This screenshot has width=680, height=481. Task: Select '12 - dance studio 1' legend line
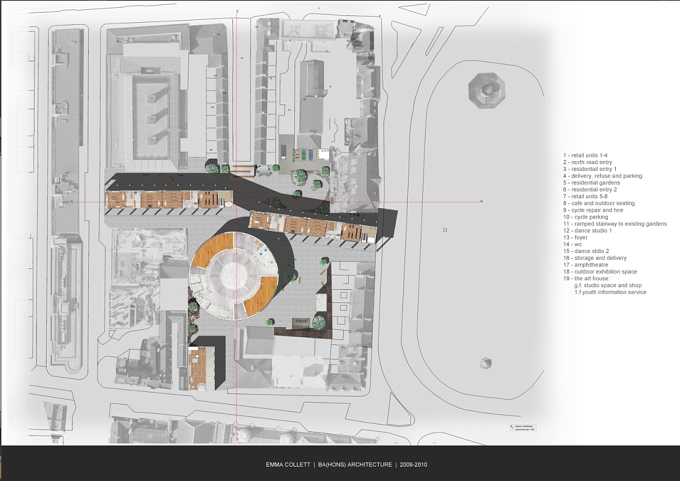click(587, 230)
